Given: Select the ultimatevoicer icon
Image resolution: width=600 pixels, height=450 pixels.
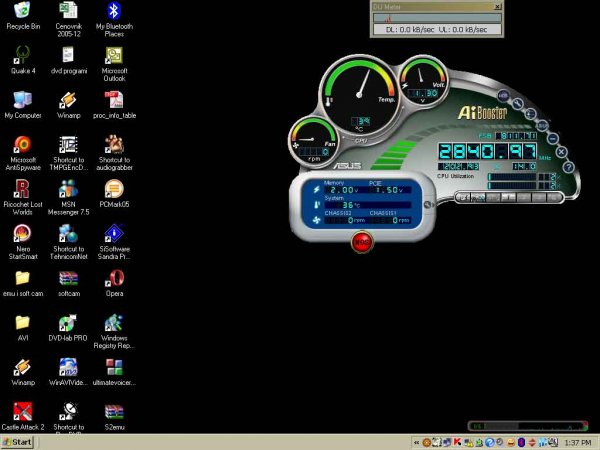Looking at the screenshot, I should click(x=114, y=372).
